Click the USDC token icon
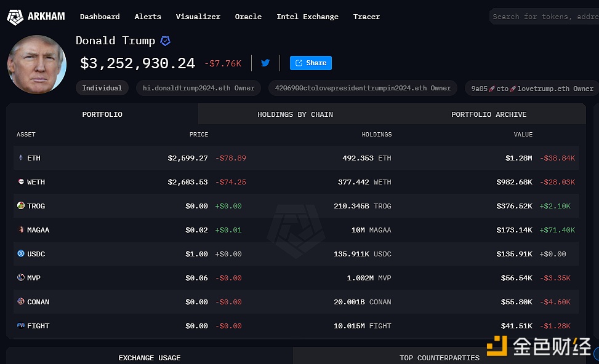Viewport: 599px width, 364px height. click(21, 254)
